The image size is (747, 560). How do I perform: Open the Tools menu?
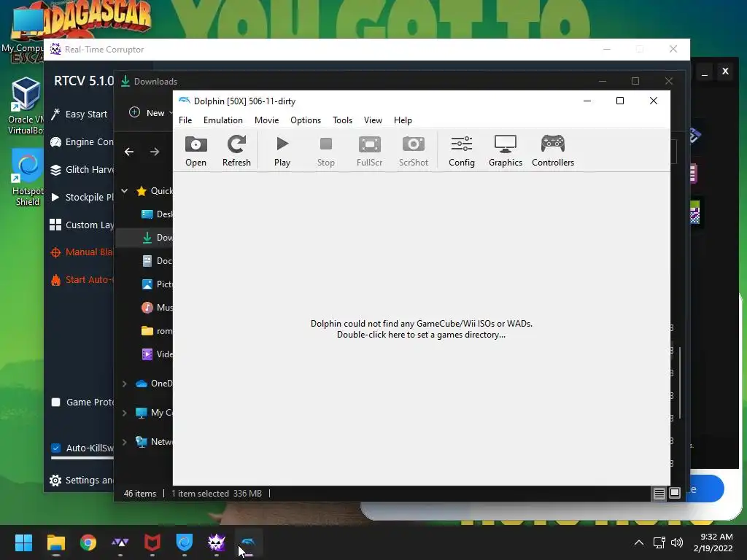tap(343, 120)
